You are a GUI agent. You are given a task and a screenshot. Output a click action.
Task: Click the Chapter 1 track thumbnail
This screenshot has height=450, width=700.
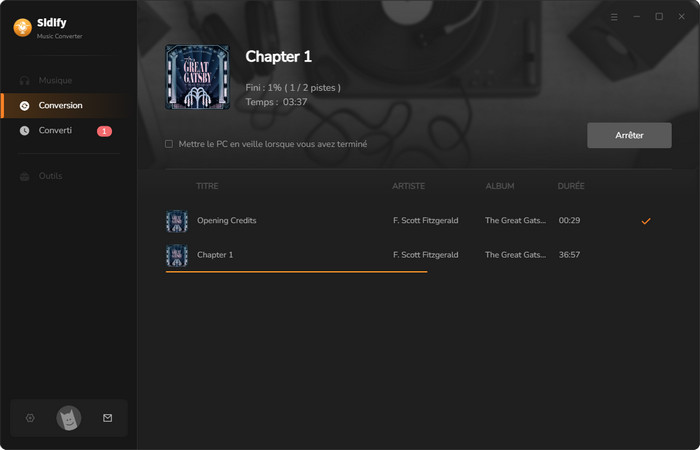click(177, 255)
